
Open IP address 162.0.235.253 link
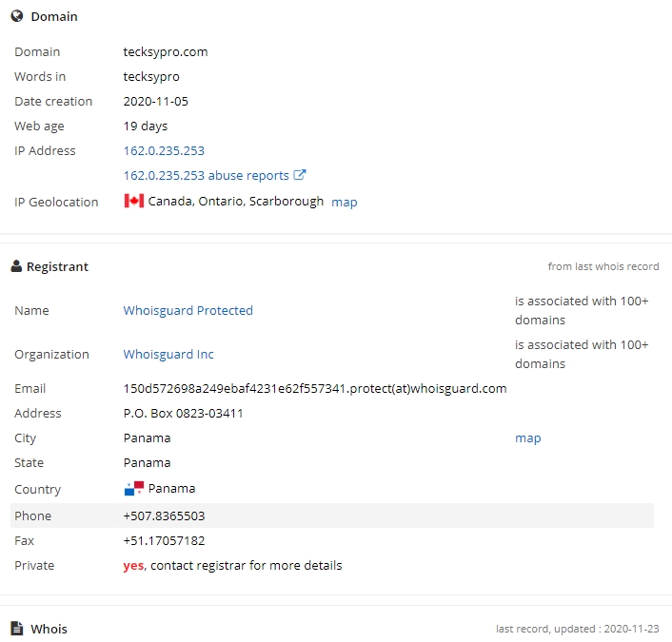(164, 151)
